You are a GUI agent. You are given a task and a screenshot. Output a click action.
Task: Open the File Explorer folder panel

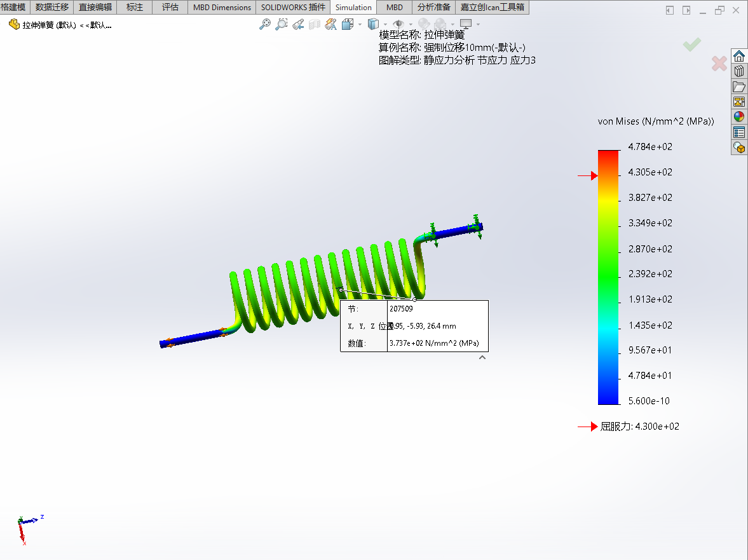pos(738,86)
